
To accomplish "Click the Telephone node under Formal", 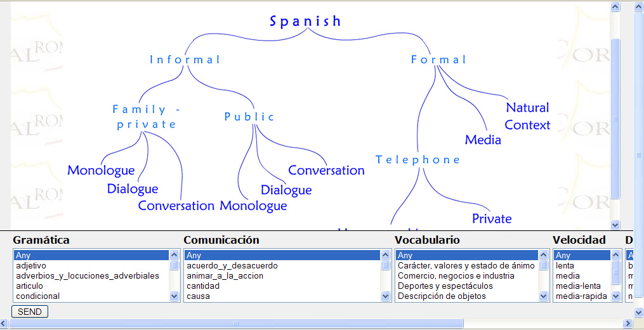I will point(417,160).
